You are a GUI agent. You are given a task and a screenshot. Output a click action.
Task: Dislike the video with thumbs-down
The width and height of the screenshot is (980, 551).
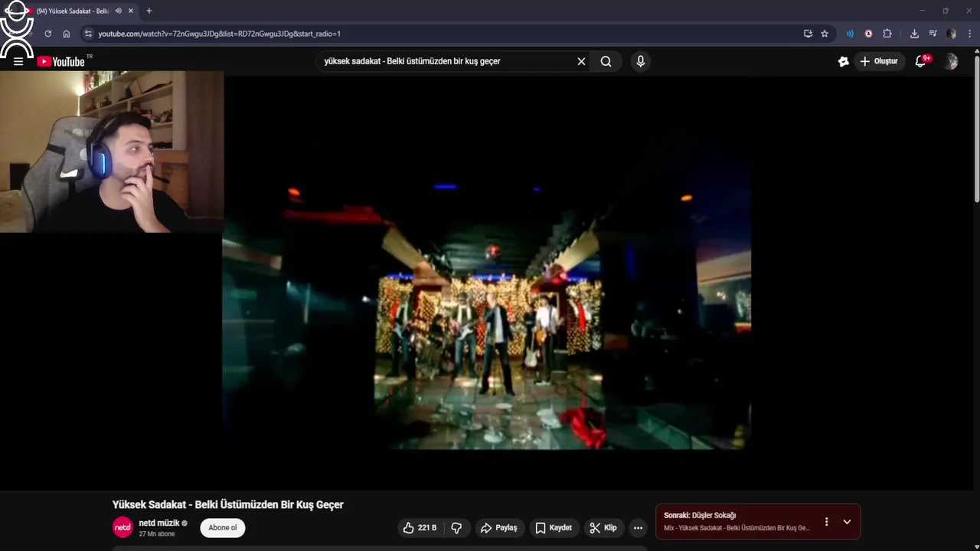(x=456, y=528)
